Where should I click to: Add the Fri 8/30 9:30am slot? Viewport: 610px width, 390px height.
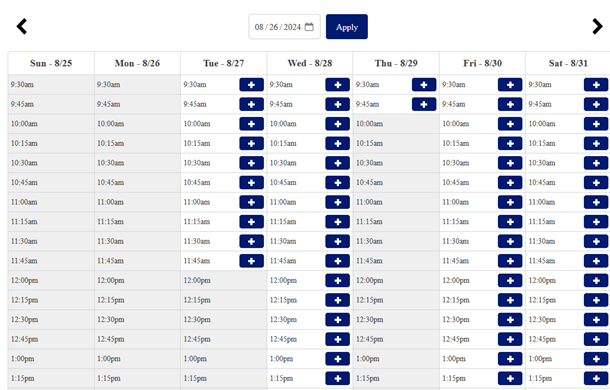[x=510, y=85]
